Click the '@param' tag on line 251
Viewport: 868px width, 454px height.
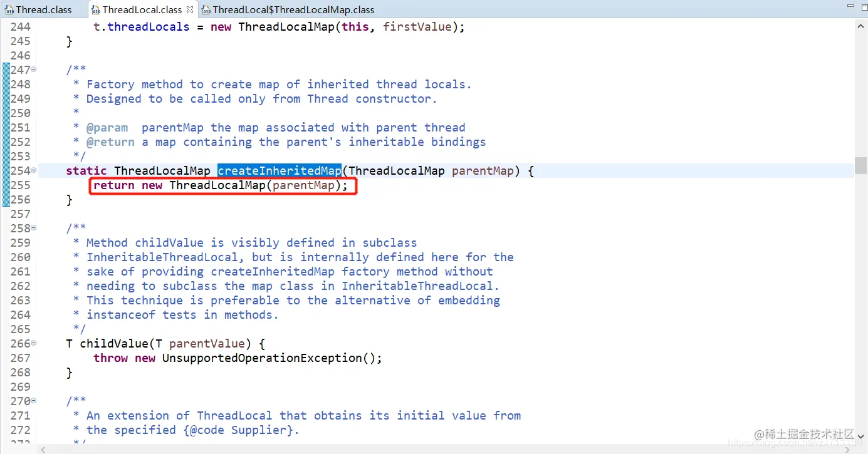(x=107, y=127)
